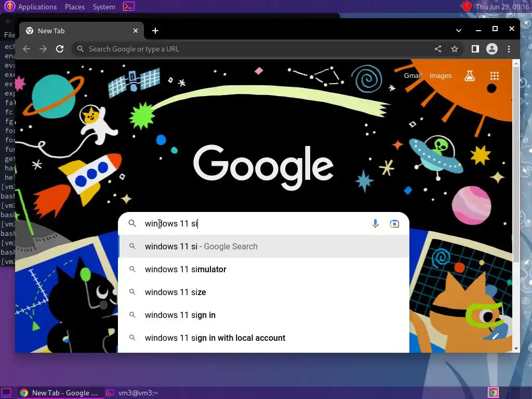This screenshot has width=532, height=399.
Task: Reload the current page
Action: [x=60, y=49]
